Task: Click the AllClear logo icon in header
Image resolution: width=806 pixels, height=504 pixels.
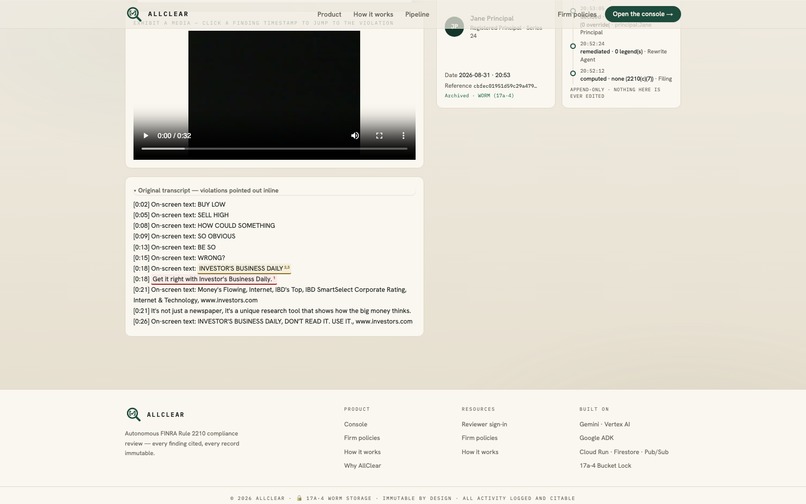Action: 134,14
